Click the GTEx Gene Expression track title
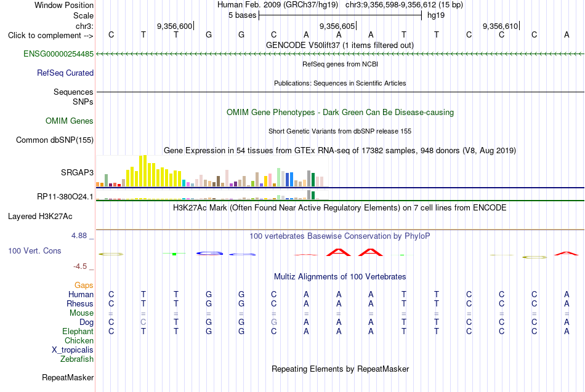 click(339, 150)
